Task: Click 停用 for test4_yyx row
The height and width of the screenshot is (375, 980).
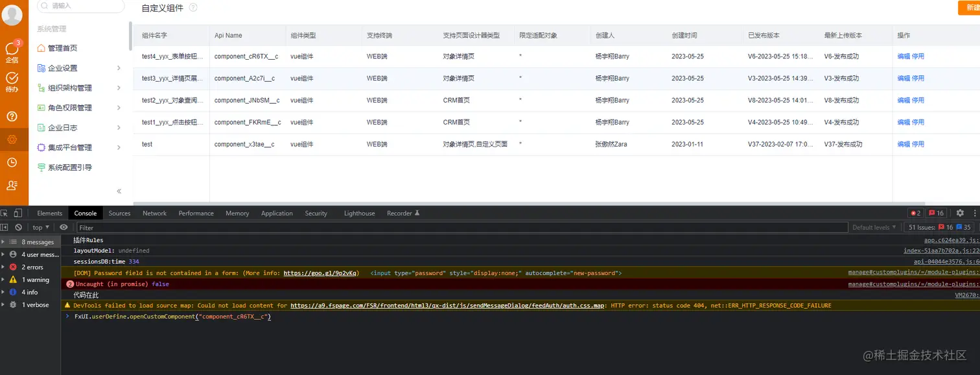Action: pos(918,56)
